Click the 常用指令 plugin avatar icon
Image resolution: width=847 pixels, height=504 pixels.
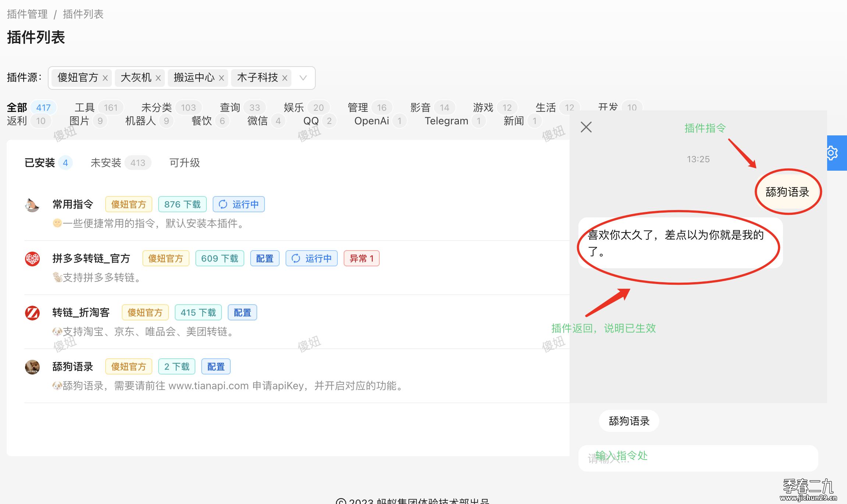(x=32, y=205)
